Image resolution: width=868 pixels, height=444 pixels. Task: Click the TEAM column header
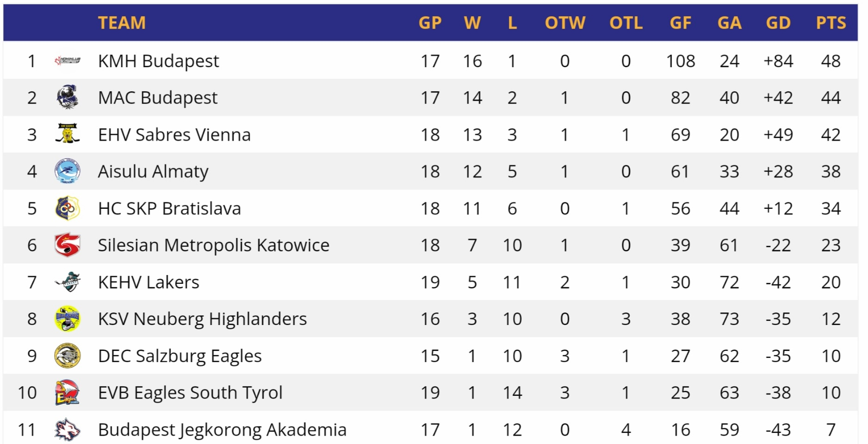click(122, 23)
